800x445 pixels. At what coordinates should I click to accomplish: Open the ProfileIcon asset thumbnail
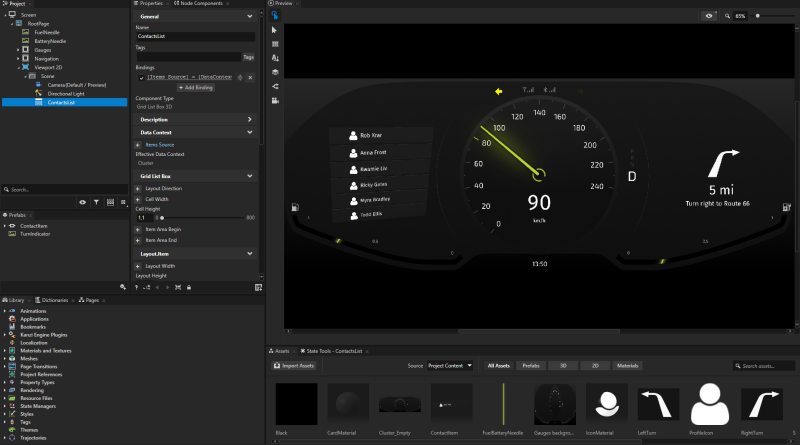tap(712, 404)
